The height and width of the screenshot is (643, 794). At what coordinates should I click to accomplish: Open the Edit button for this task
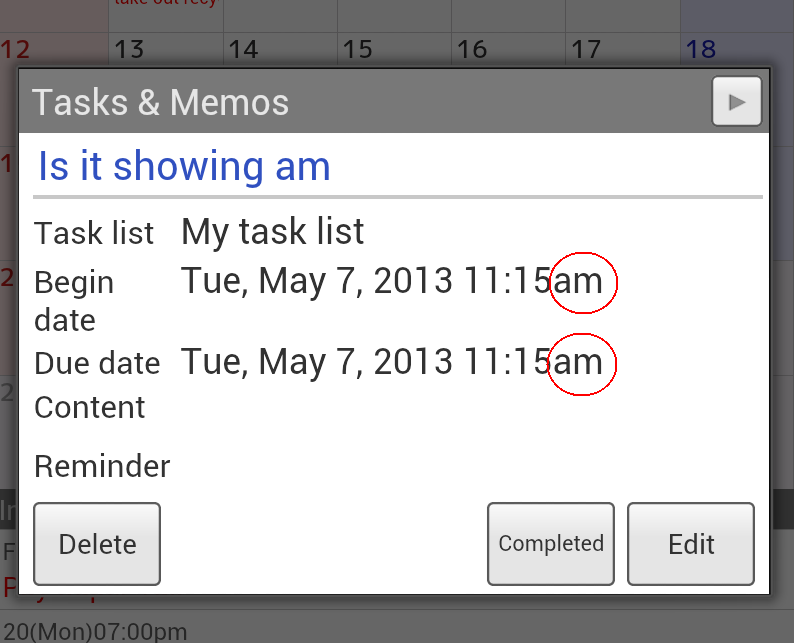[x=691, y=543]
